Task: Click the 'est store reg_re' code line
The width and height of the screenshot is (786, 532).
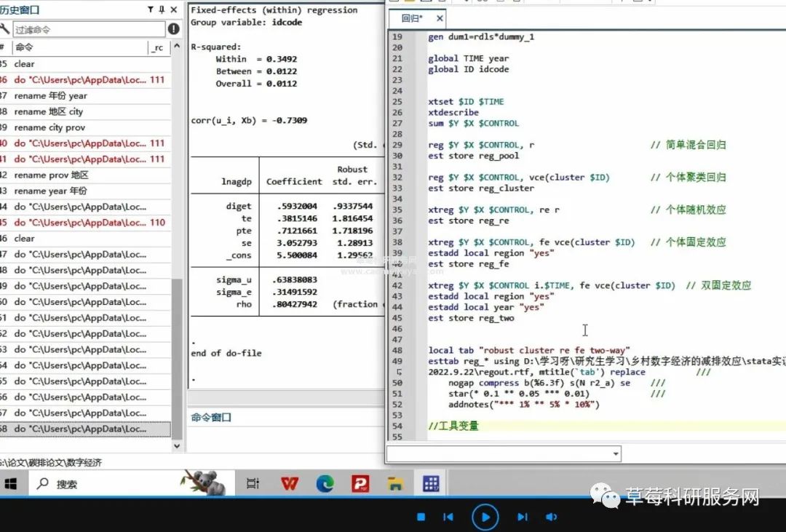Action: click(x=468, y=221)
